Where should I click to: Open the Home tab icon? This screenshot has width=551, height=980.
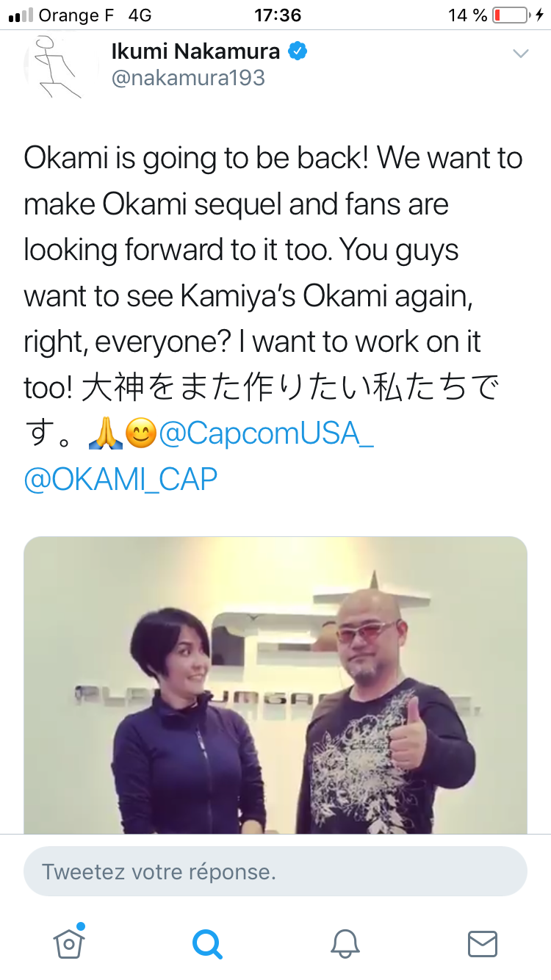tap(69, 943)
